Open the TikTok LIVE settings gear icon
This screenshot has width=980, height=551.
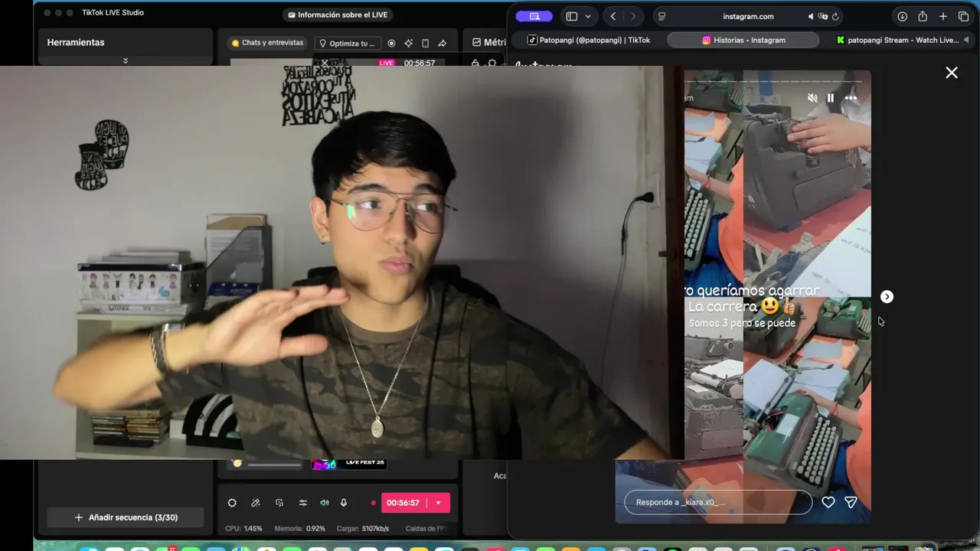(232, 503)
